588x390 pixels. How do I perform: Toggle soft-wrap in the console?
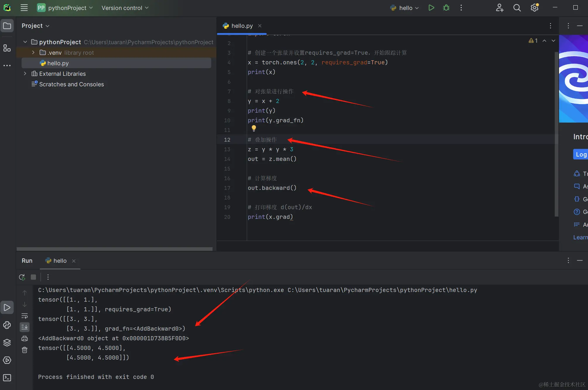tap(25, 316)
